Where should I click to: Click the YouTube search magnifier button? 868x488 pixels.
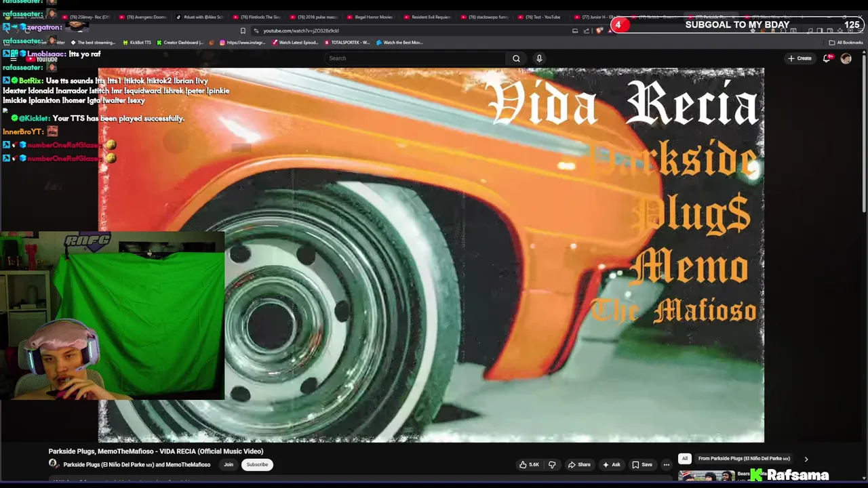(x=516, y=58)
